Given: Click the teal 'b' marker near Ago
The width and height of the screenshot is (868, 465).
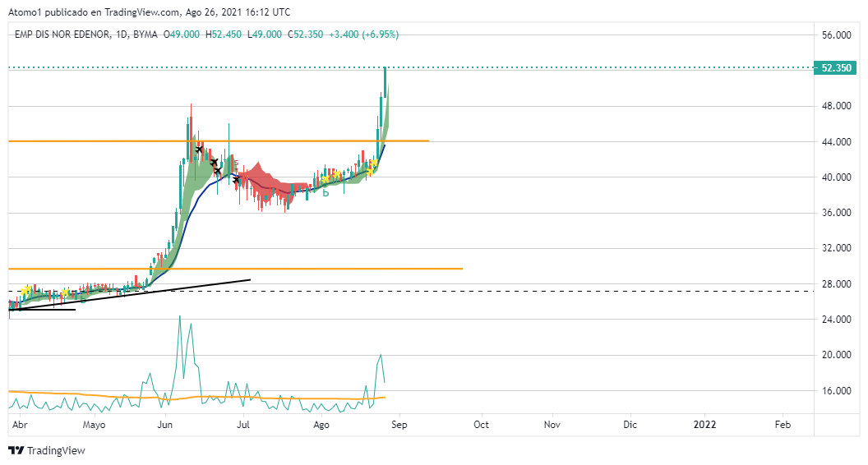Looking at the screenshot, I should (x=325, y=194).
